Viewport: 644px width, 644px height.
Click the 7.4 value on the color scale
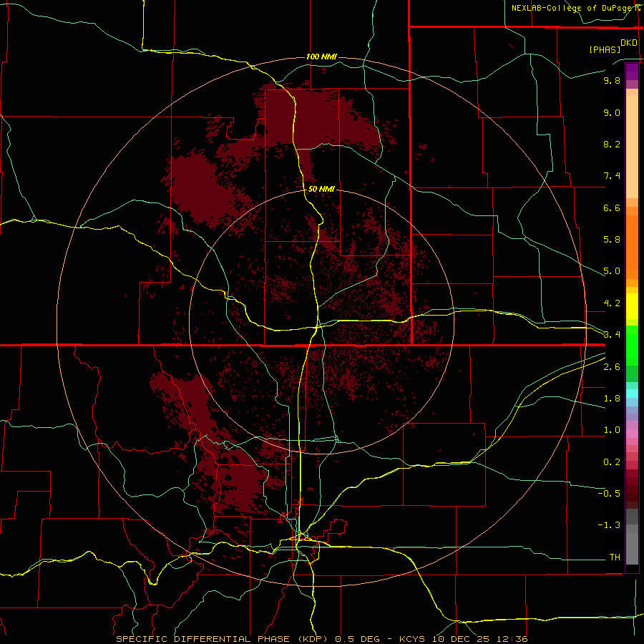(x=612, y=176)
